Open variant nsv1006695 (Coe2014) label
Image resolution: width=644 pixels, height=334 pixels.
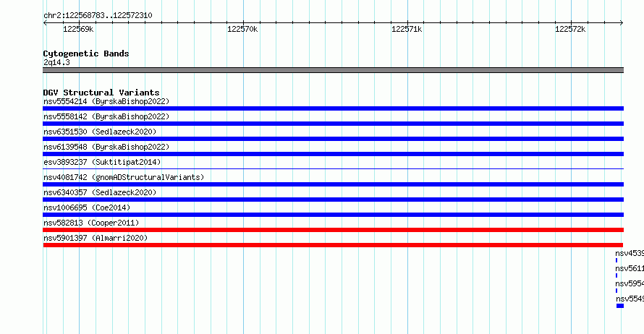click(87, 207)
